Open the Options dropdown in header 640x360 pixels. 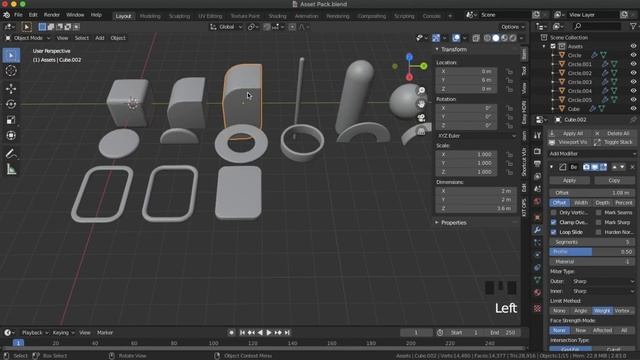pos(513,27)
